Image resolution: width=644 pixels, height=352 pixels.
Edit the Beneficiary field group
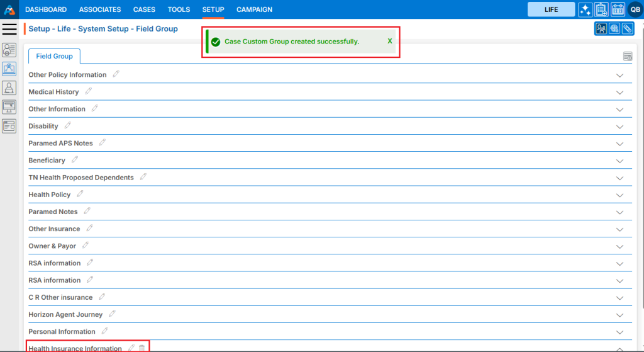[x=75, y=160]
